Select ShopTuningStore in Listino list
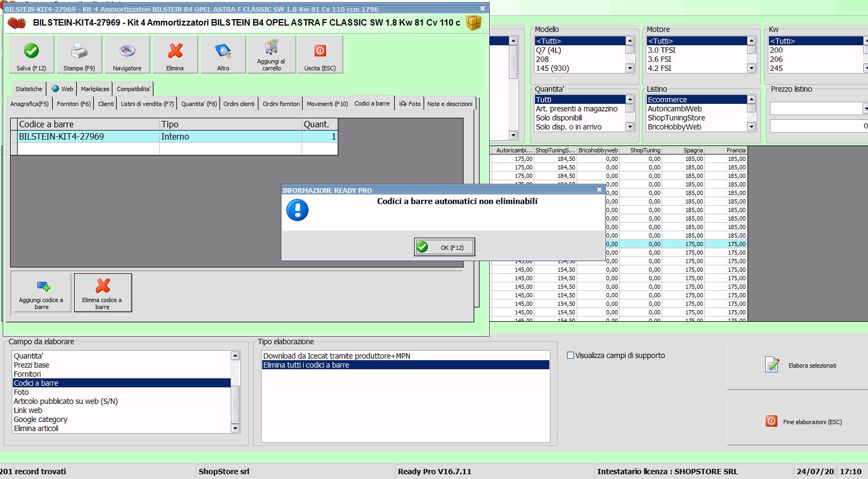868x479 pixels. [696, 118]
